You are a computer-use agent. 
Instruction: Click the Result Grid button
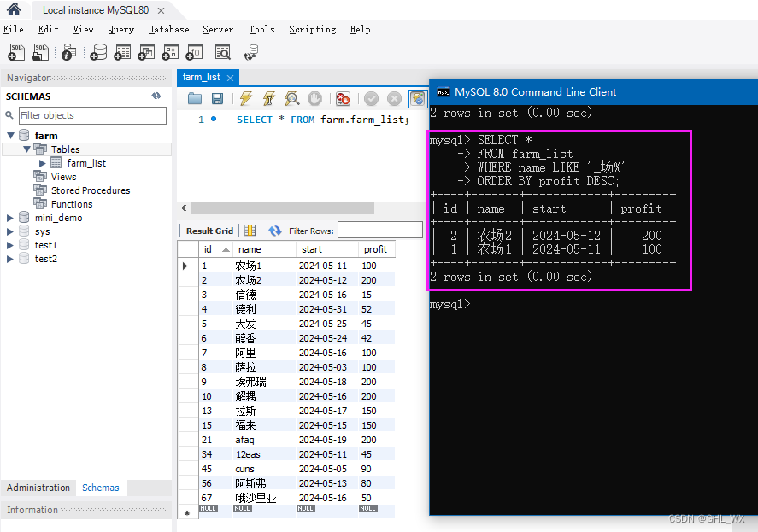click(x=210, y=231)
